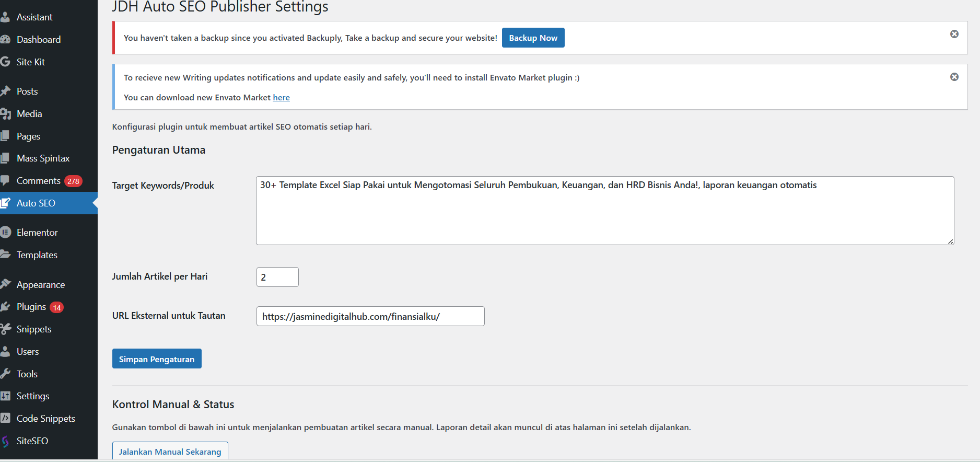980x462 pixels.
Task: Click the Comments speech bubble icon
Action: click(5, 181)
